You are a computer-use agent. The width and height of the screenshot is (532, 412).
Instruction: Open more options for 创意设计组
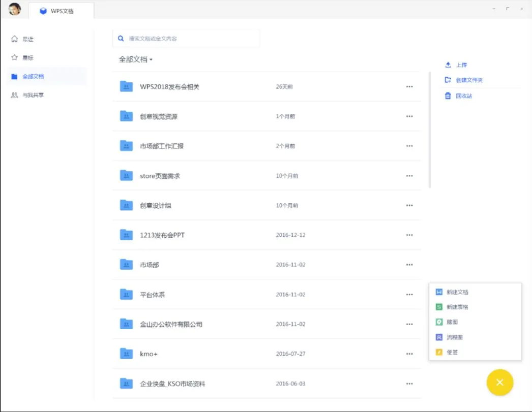[x=409, y=205]
